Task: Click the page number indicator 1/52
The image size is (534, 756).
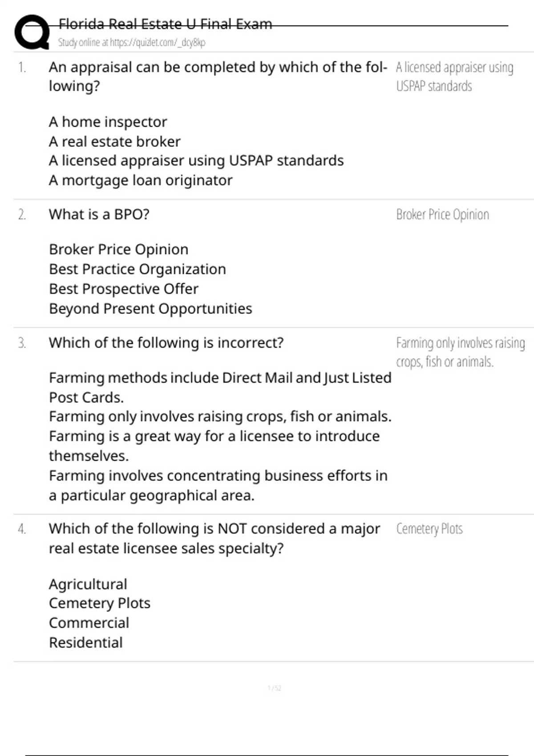Action: pos(274,688)
